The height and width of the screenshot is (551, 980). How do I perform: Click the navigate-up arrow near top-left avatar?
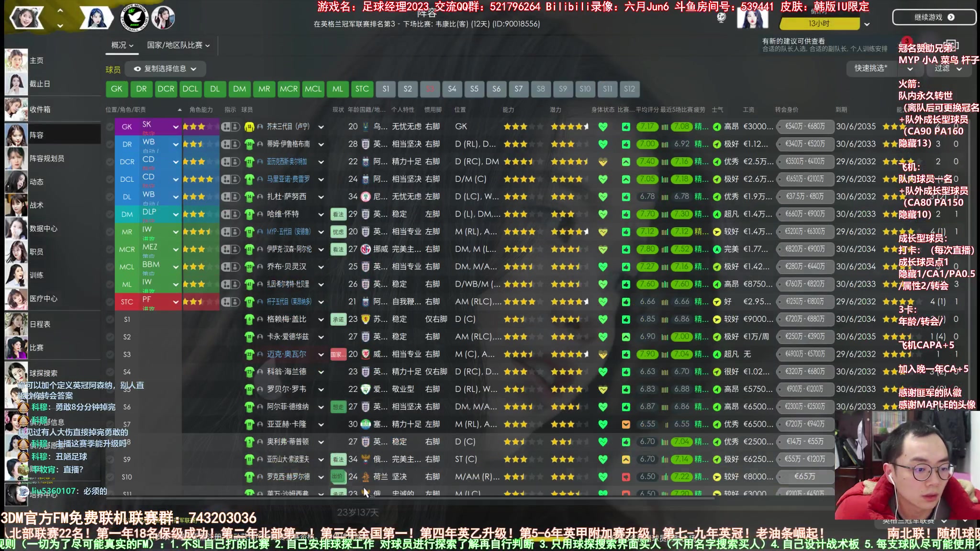pyautogui.click(x=60, y=10)
